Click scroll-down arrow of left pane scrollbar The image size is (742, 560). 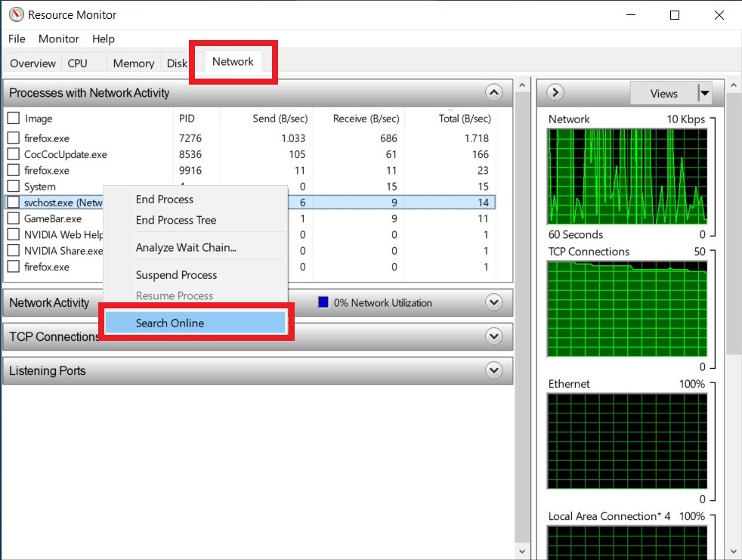522,551
